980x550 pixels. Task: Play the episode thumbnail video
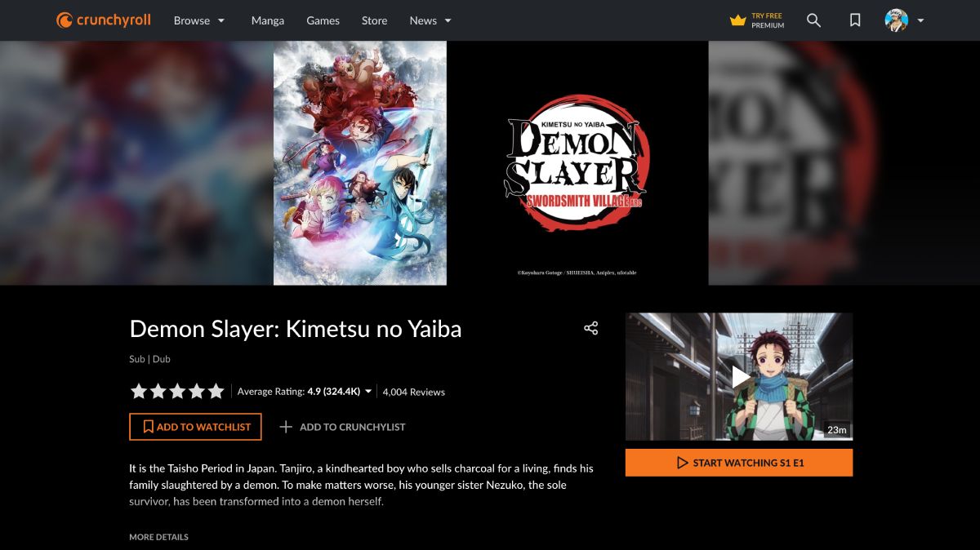pyautogui.click(x=739, y=377)
